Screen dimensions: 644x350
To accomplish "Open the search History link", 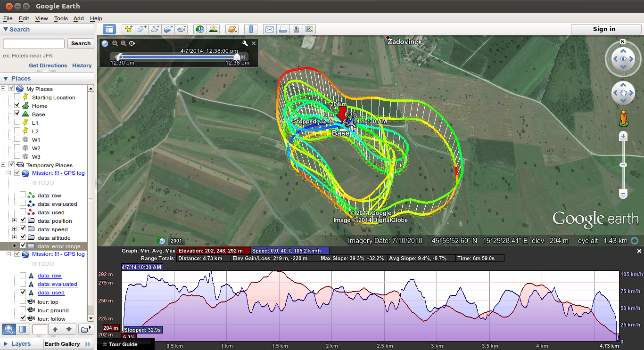I will point(82,65).
